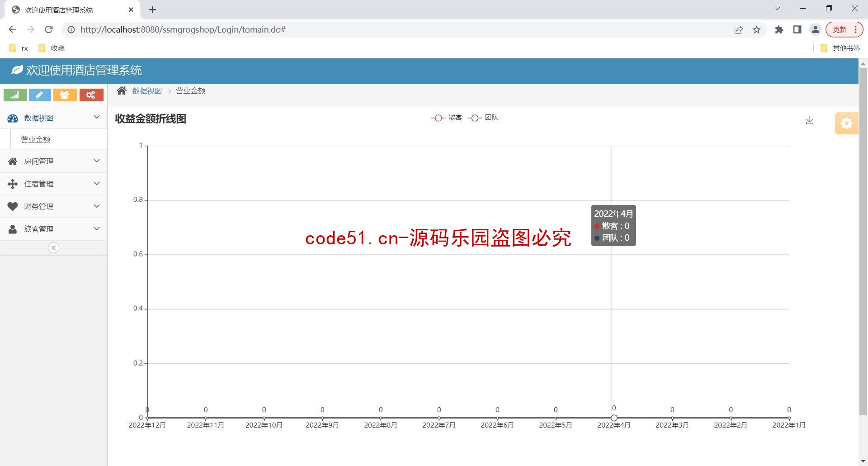Screen dimensions: 868x466
Task: Open the 旅客管理 sidebar menu
Action: 53,229
